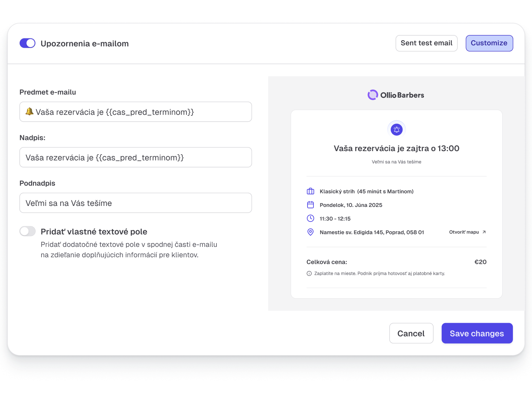The image size is (532, 416).
Task: Click the external link arrow beside Otvoriť mapu
Action: pyautogui.click(x=485, y=232)
